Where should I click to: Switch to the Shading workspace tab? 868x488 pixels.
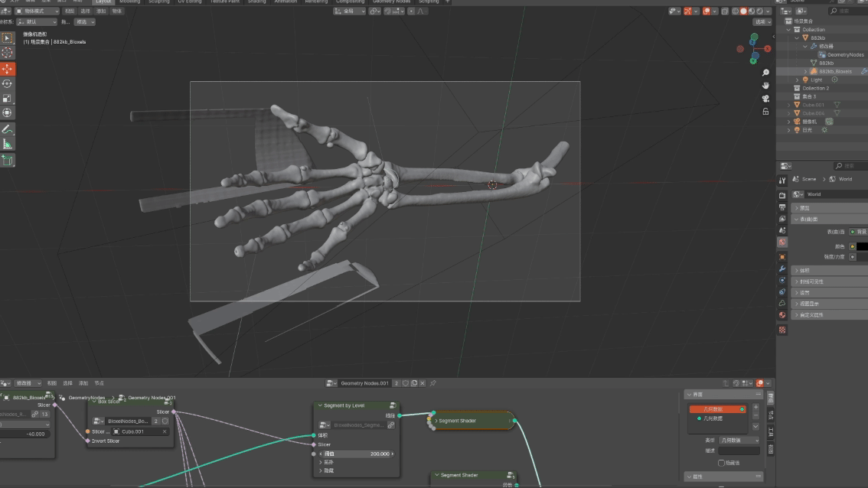(x=256, y=2)
